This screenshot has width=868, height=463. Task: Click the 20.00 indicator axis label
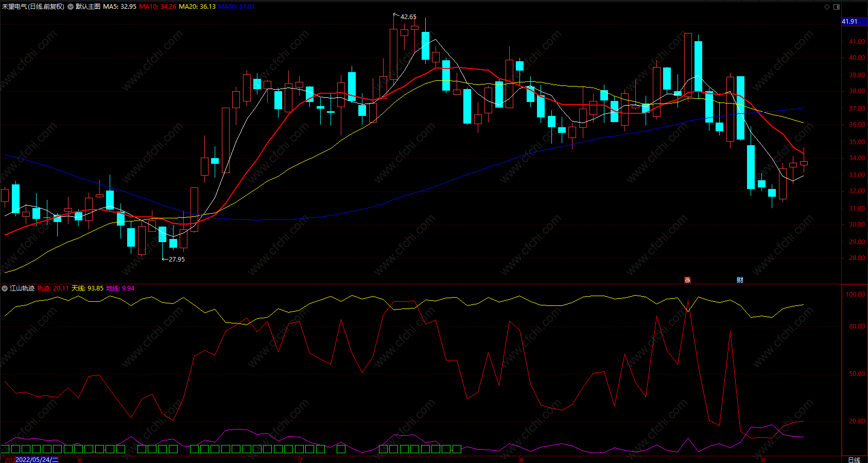857,421
